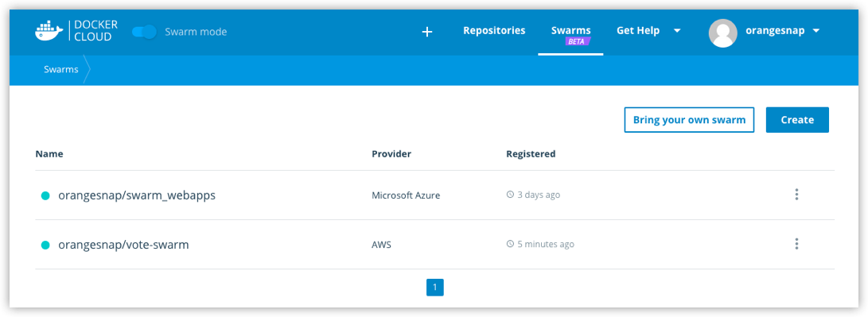Click the orangesnap username in header
The image size is (868, 317).
[x=774, y=30]
